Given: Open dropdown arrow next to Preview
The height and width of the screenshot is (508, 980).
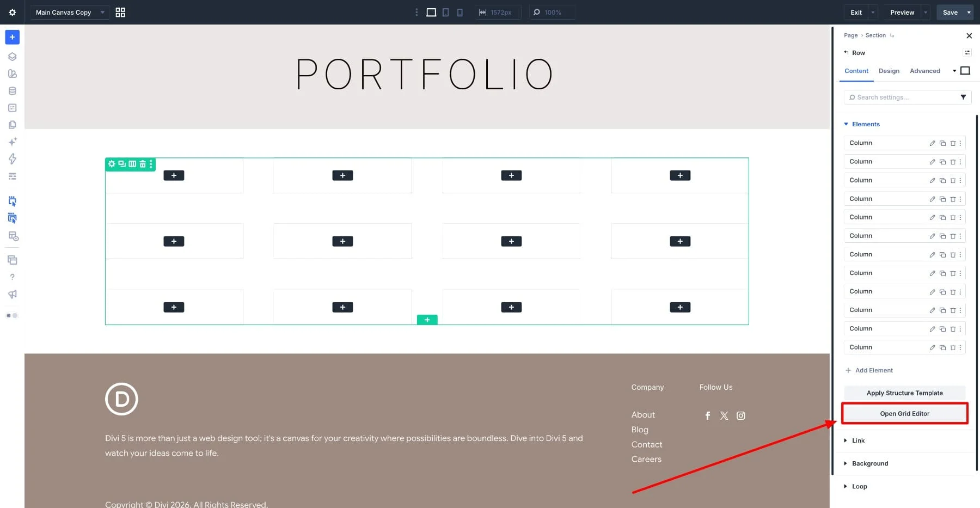Looking at the screenshot, I should [x=926, y=12].
